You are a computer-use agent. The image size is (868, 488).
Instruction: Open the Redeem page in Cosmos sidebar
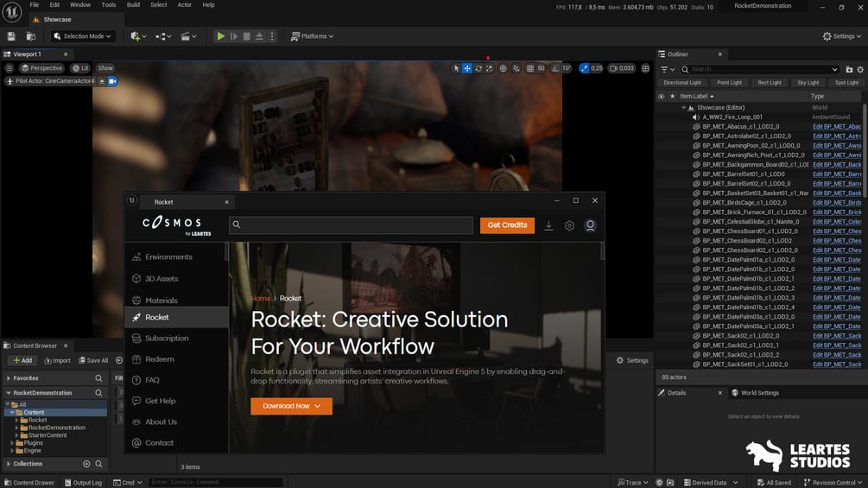pos(160,359)
